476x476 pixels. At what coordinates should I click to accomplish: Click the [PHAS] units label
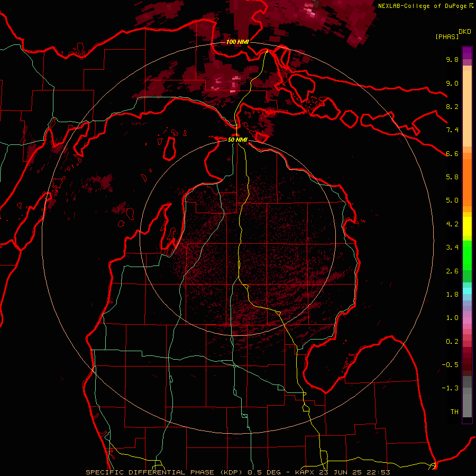tap(447, 37)
